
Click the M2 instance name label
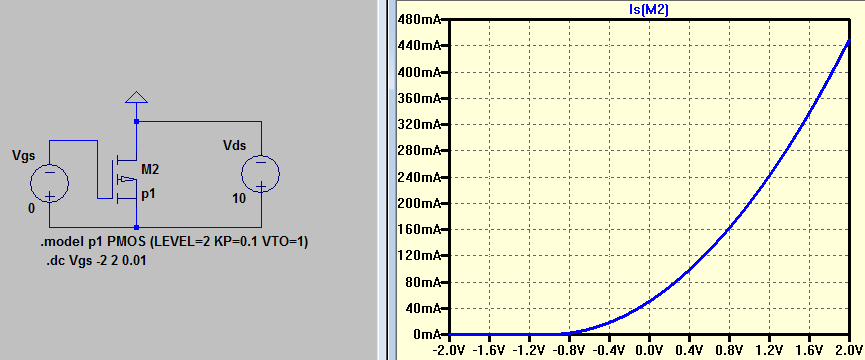pyautogui.click(x=150, y=170)
